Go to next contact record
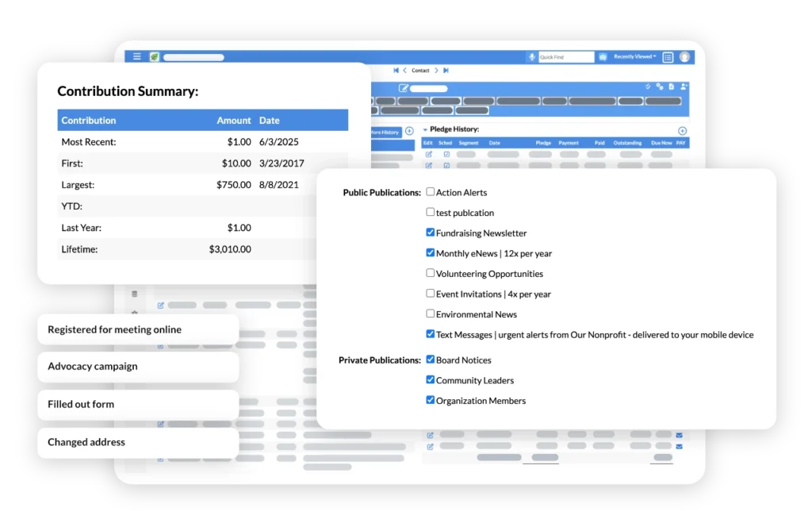 [x=437, y=71]
